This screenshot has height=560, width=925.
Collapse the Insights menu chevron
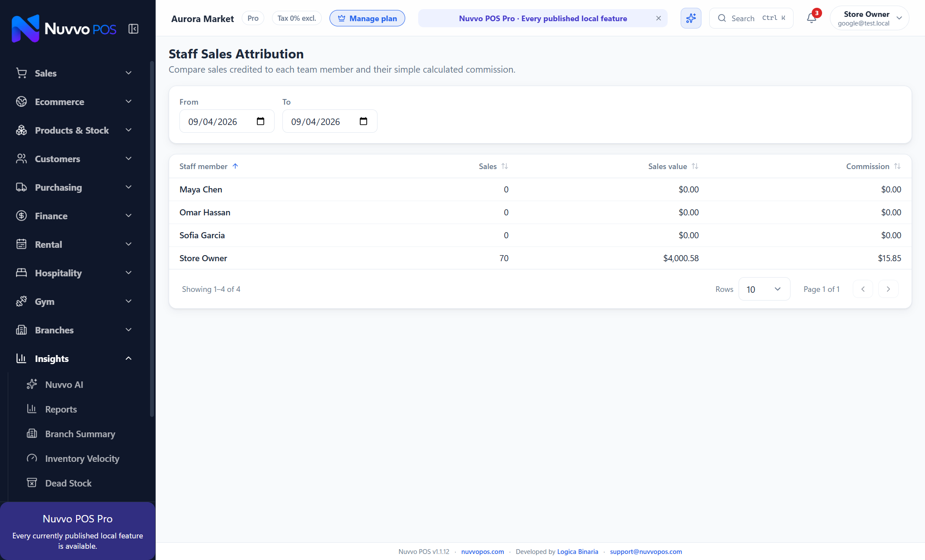(128, 358)
